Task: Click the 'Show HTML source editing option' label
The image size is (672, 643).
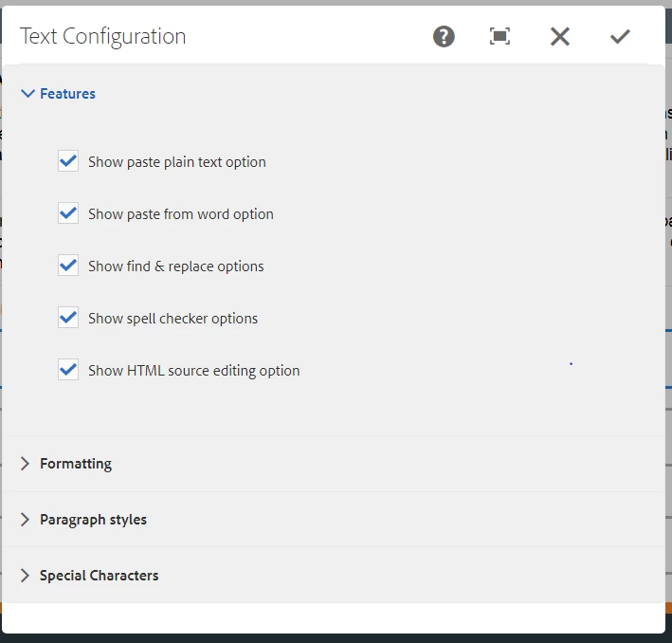Action: [194, 371]
